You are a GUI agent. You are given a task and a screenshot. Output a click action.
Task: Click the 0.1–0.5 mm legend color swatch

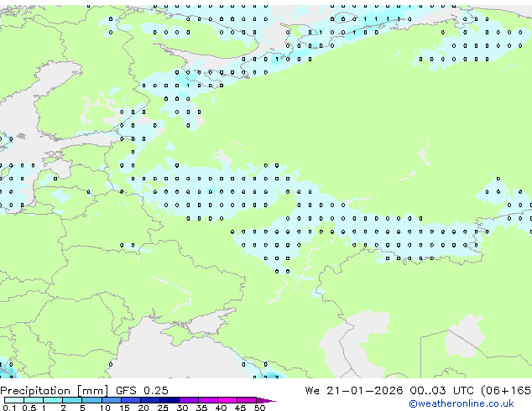pos(14,400)
